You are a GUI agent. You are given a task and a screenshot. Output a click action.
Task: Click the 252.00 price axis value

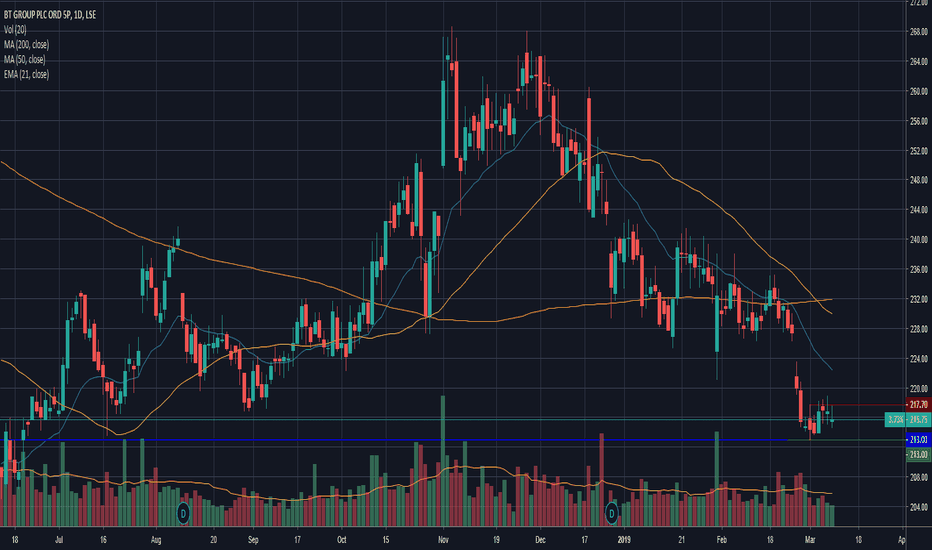pyautogui.click(x=919, y=151)
